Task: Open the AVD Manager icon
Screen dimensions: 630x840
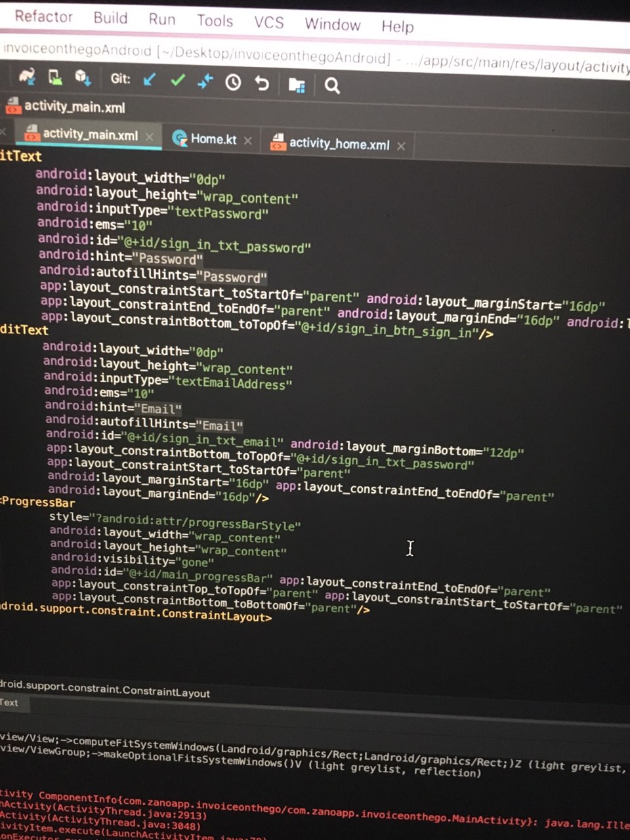Action: pos(56,77)
